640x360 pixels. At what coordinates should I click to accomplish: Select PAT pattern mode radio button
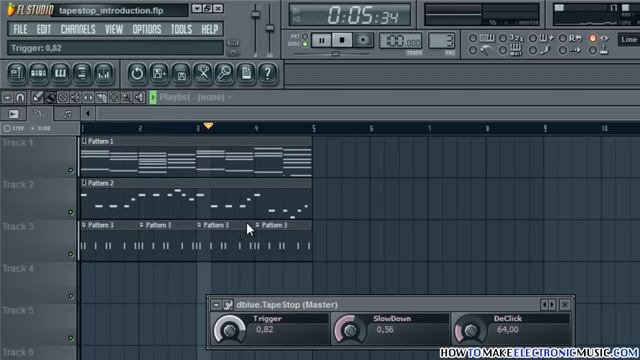tap(305, 36)
